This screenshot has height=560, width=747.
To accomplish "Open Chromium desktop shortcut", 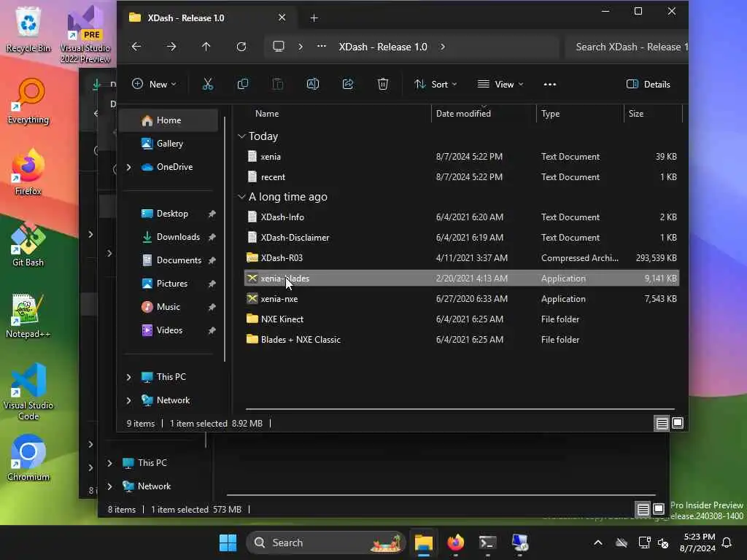I will click(28, 458).
